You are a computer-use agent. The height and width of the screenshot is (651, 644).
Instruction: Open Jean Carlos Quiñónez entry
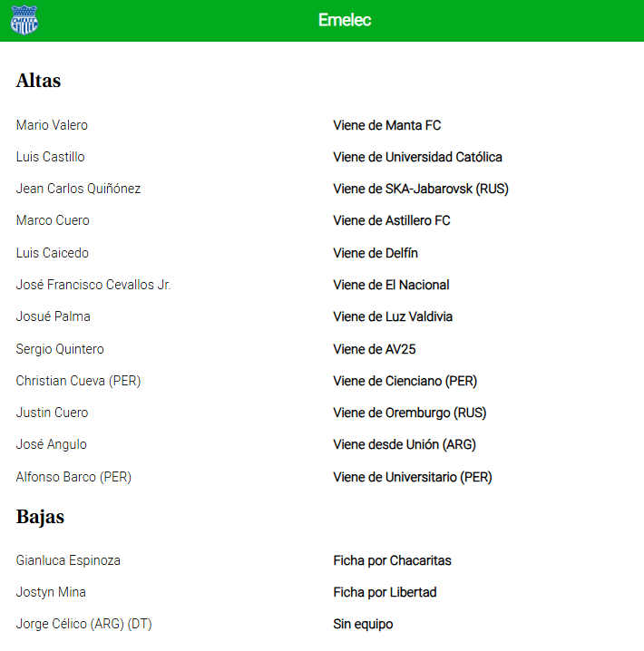79,189
